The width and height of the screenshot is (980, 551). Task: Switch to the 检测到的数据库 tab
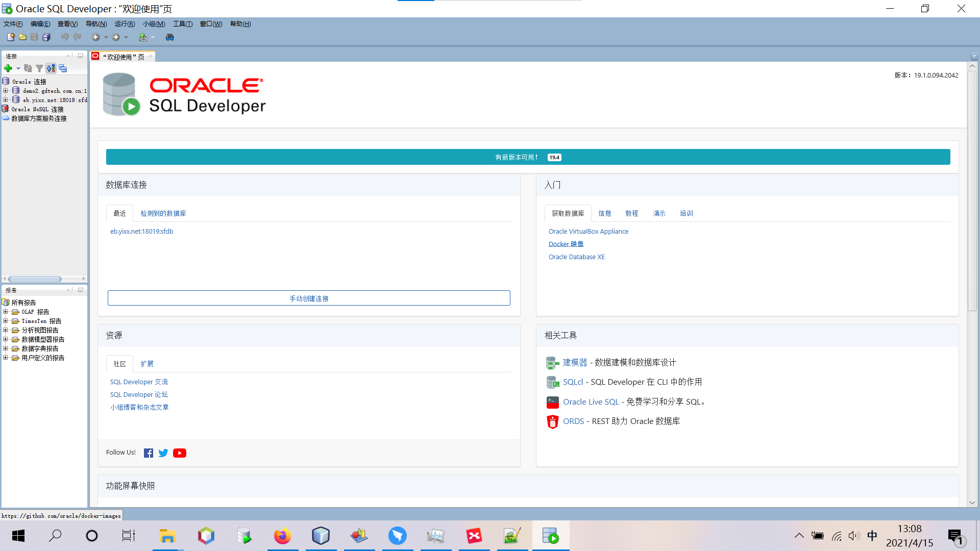[163, 213]
